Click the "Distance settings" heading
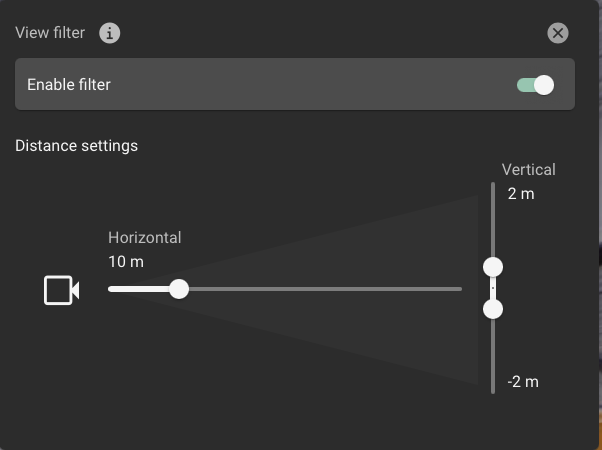The image size is (602, 450). click(77, 146)
